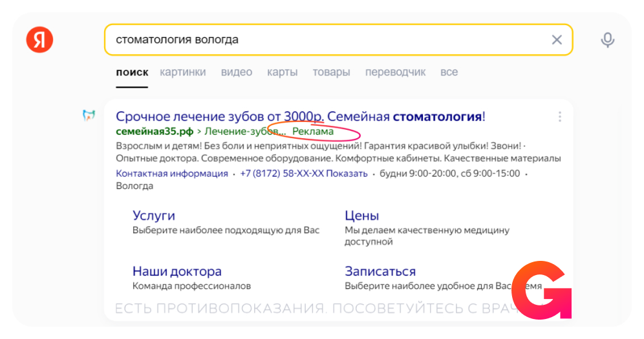Click the dental clinic tooth favicon
Screen dimensions: 644x339
(89, 116)
